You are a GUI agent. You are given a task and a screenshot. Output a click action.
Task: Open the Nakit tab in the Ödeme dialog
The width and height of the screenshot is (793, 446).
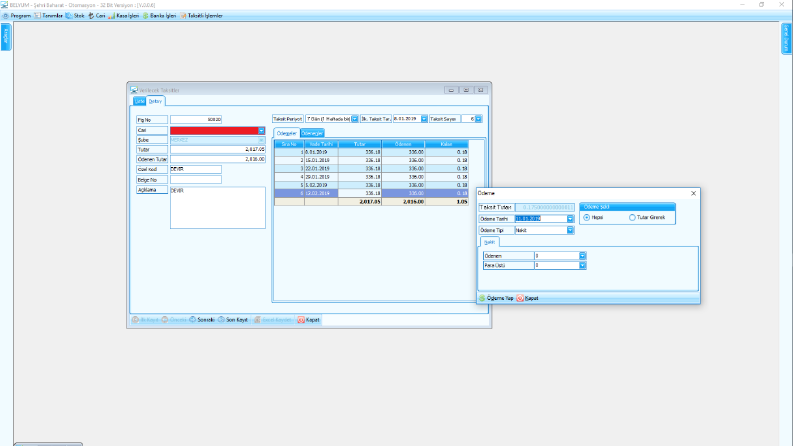[489, 242]
